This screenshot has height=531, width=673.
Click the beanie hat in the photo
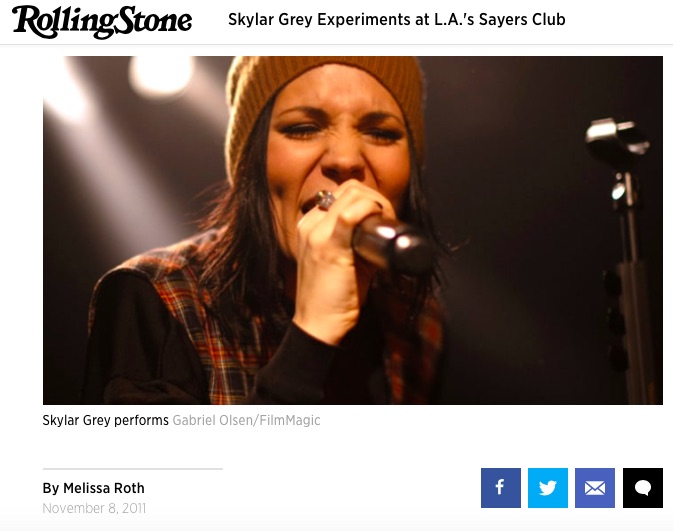tap(324, 99)
